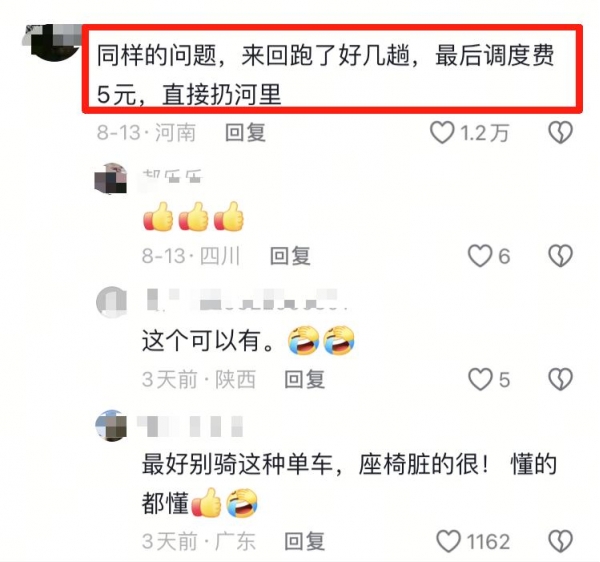Like the thumbs-up reply from 四川
Image resolution: width=600 pixels, height=562 pixels.
coord(480,256)
